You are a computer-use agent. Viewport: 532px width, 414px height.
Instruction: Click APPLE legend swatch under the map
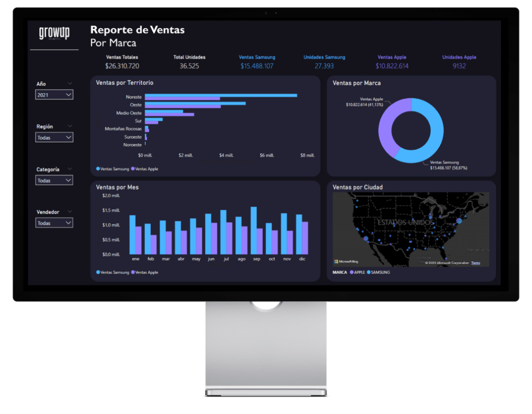(352, 272)
